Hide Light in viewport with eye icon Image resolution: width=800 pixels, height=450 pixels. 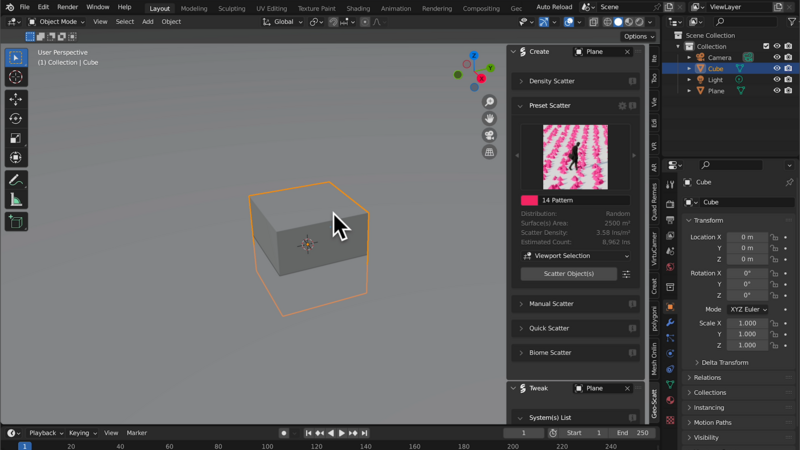click(x=777, y=80)
